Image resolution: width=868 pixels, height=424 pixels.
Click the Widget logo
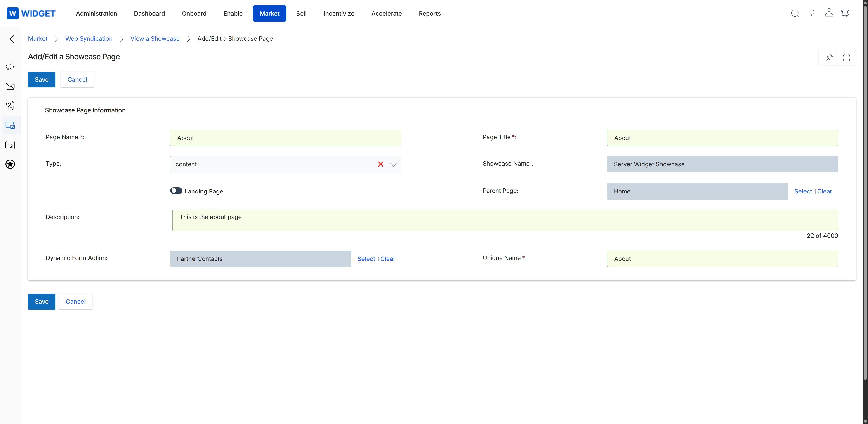click(x=31, y=14)
